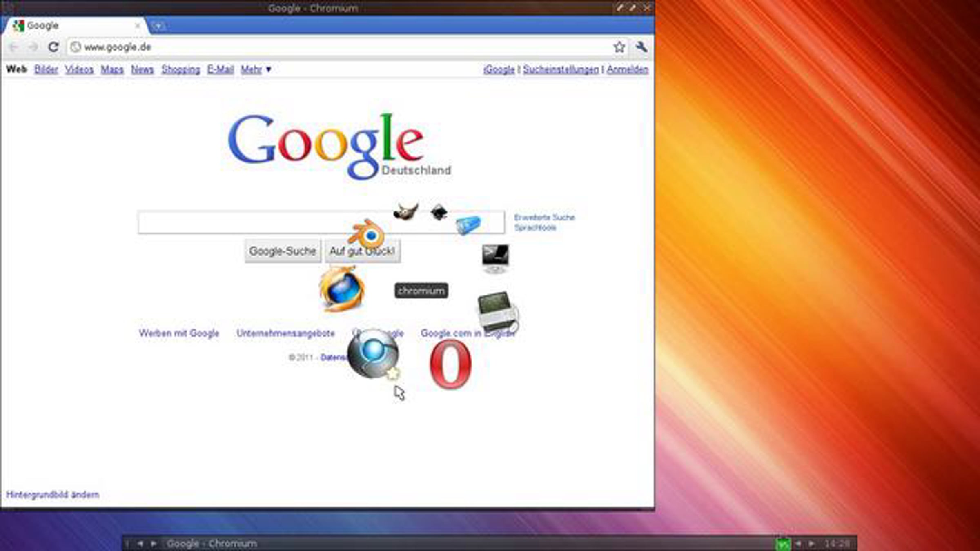This screenshot has height=551, width=980.
Task: Click the site info icon beside www.google.de
Action: pos(76,47)
